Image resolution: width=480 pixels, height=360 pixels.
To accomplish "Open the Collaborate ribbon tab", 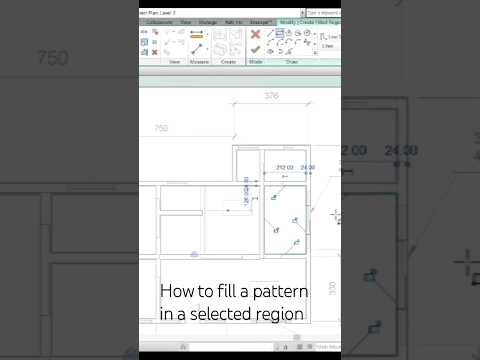I will 159,22.
